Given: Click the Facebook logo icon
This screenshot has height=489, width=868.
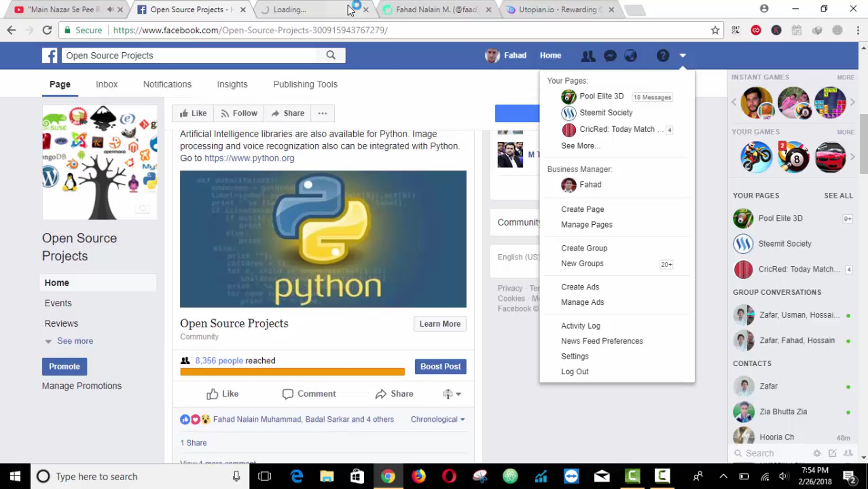Looking at the screenshot, I should click(x=50, y=56).
